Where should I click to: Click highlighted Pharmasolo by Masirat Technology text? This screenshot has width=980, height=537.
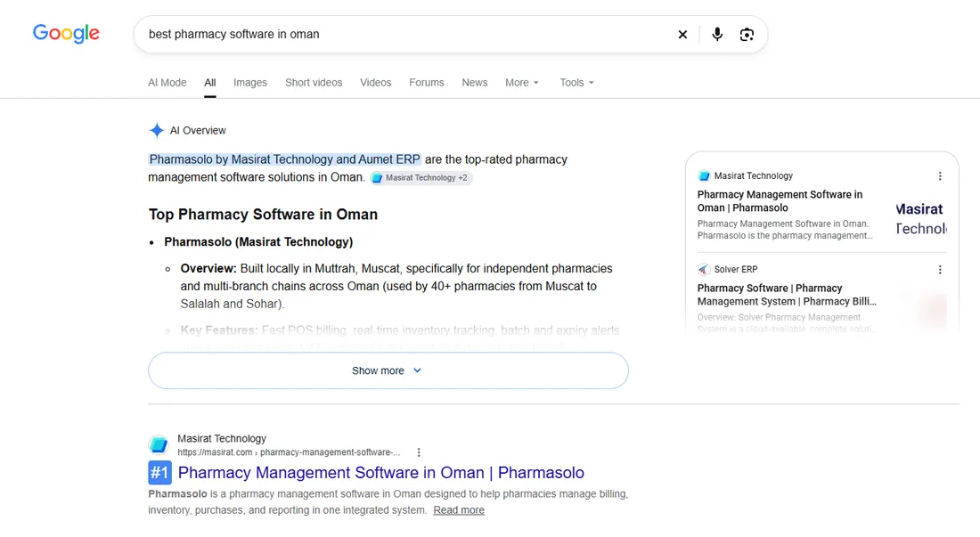(x=284, y=159)
